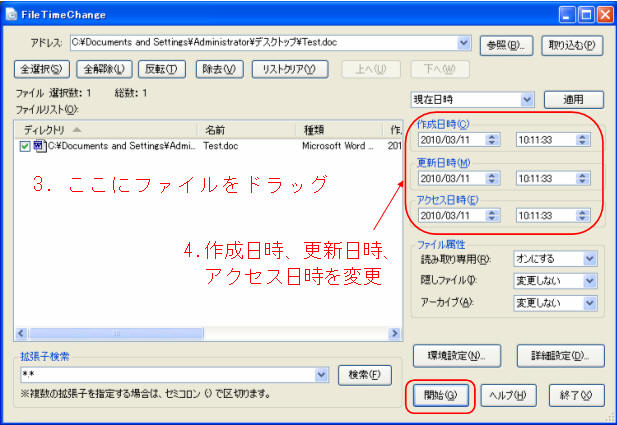Click the 終了(X) exit button
The image size is (617, 425).
coord(576,395)
